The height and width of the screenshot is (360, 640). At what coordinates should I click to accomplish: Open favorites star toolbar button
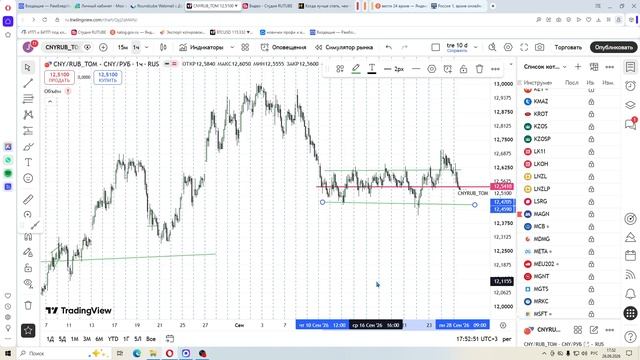coord(28,331)
